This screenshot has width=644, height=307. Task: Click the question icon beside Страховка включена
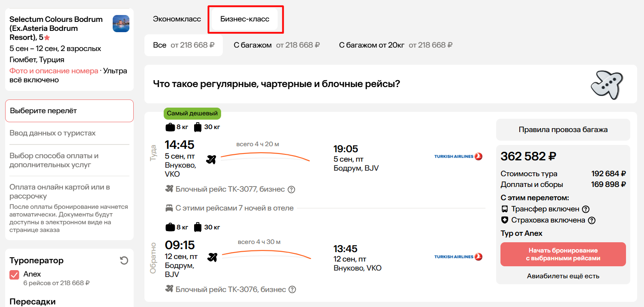592,220
